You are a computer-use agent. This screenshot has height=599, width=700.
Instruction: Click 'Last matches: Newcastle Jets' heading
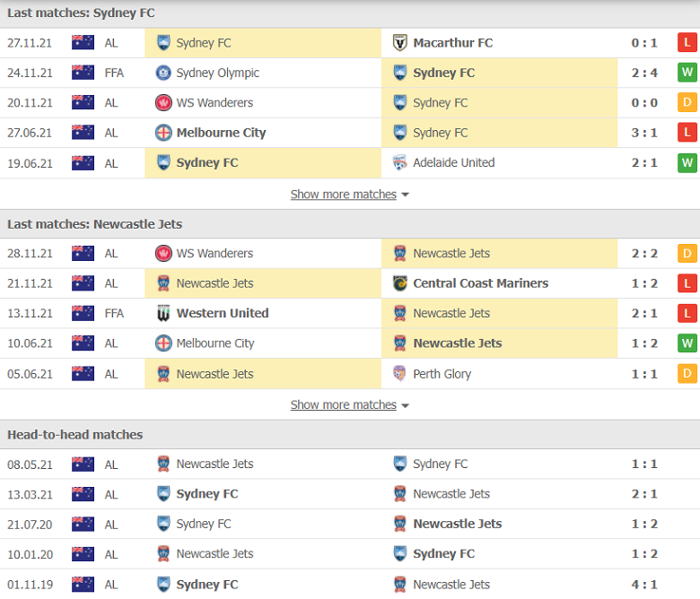94,224
